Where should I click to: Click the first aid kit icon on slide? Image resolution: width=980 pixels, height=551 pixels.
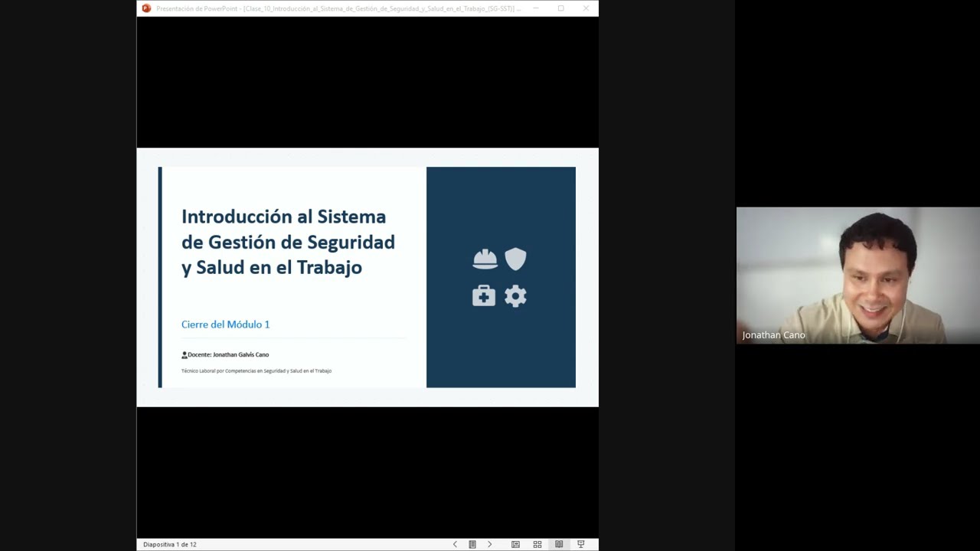[x=484, y=295]
